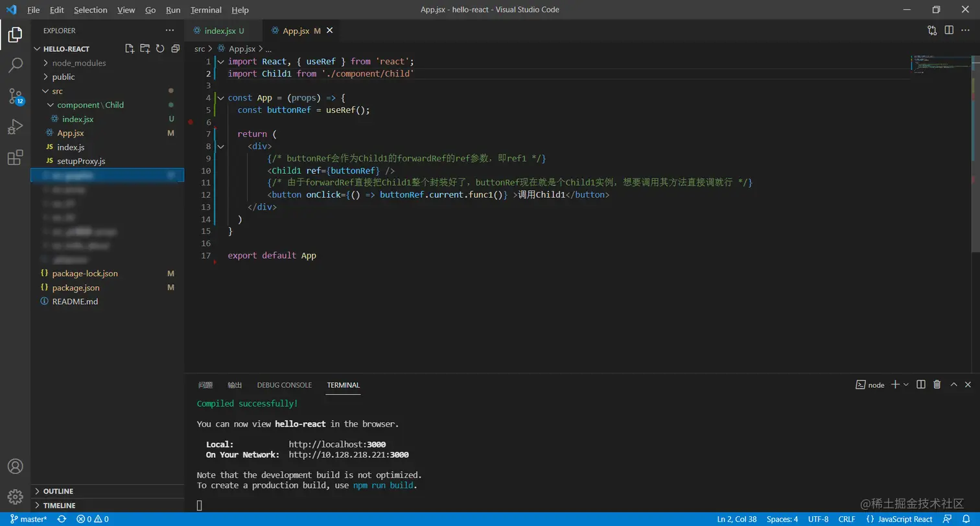Screen dimensions: 980x526
Task: Open the Extensions view
Action: click(x=15, y=158)
